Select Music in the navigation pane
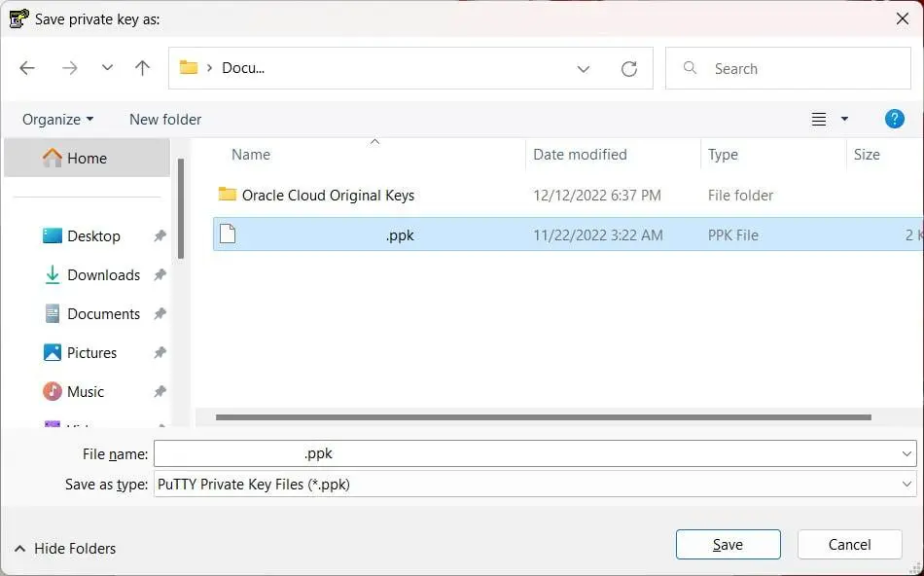This screenshot has height=576, width=924. click(86, 391)
